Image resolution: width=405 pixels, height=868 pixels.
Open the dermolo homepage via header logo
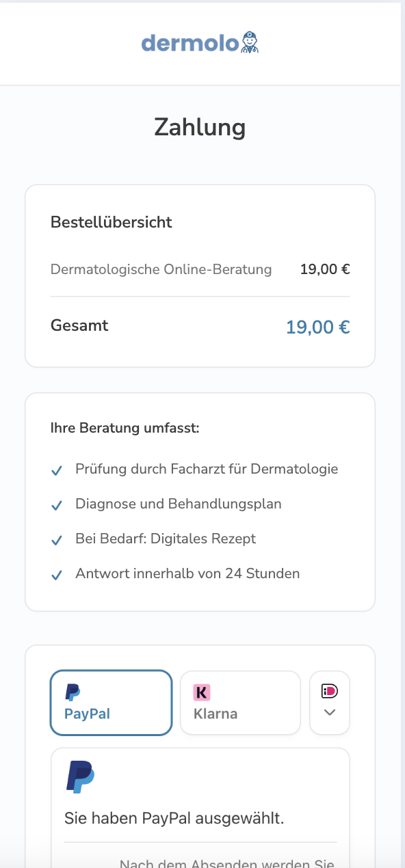click(x=200, y=42)
